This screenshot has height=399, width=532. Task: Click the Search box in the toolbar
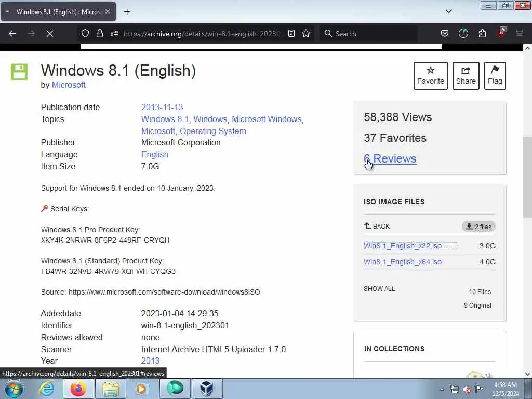click(368, 34)
